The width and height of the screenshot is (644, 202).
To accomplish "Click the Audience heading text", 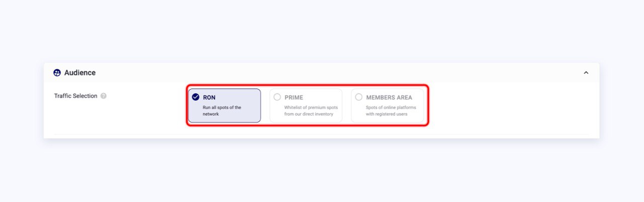I will [80, 73].
